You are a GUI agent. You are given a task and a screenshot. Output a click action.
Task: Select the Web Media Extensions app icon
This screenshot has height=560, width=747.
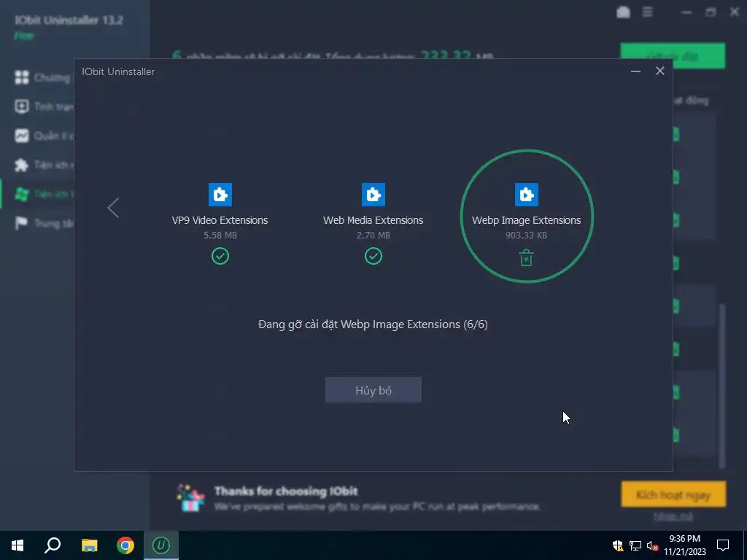click(373, 195)
